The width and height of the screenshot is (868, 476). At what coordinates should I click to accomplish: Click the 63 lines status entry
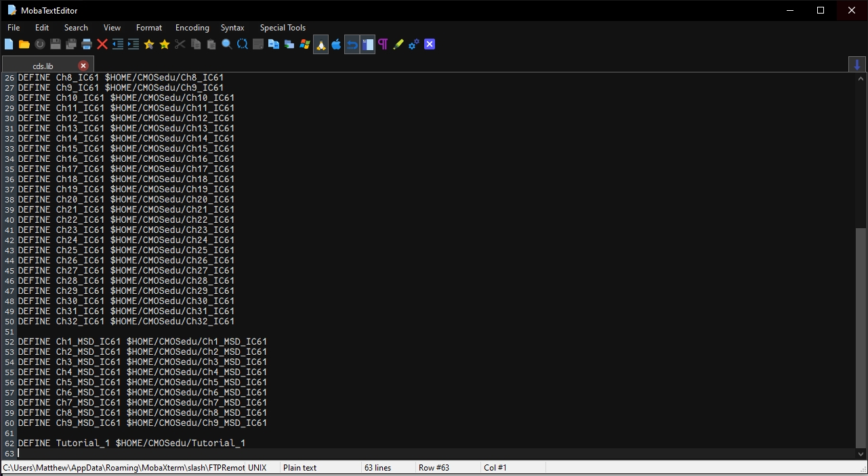pyautogui.click(x=378, y=468)
